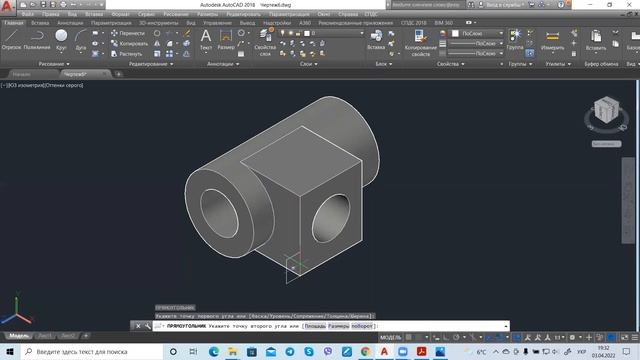Expand the Свойства panel
The width and height of the screenshot is (640, 360).
coord(450,64)
